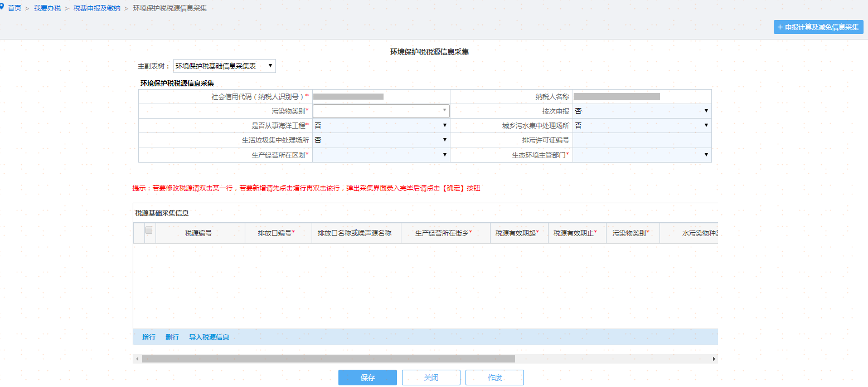
Task: Click 删行 to delete a row
Action: point(172,337)
